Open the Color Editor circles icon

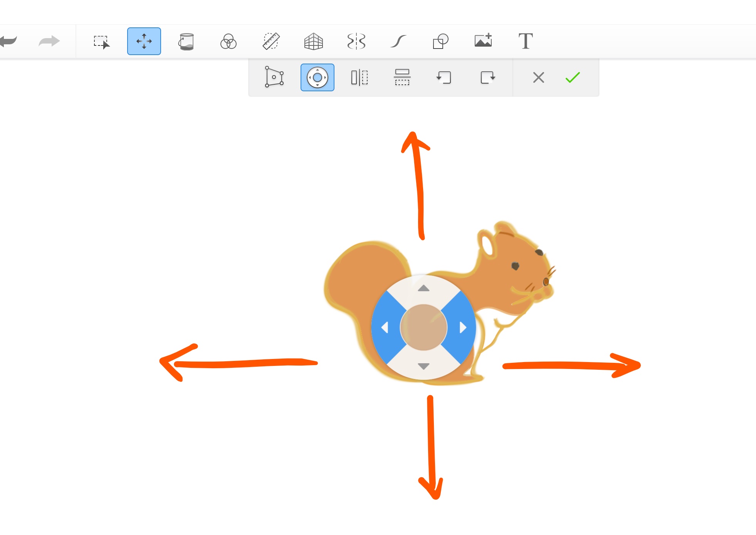(228, 42)
